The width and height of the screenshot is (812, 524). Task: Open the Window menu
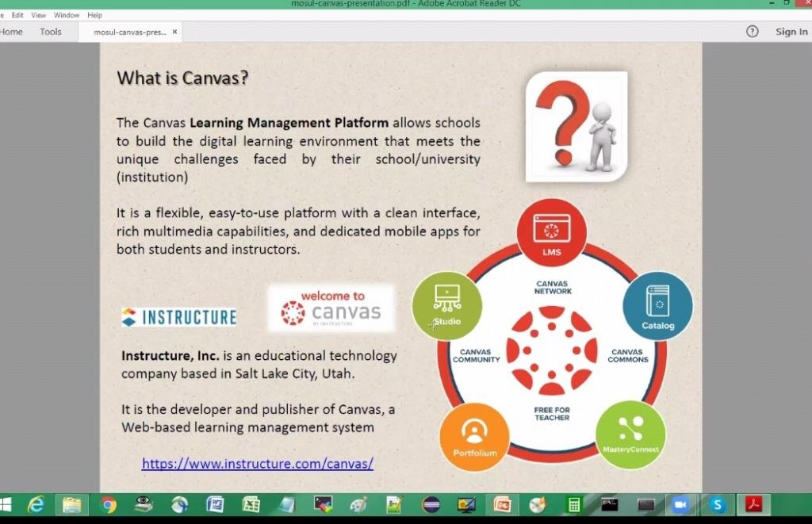pos(67,15)
